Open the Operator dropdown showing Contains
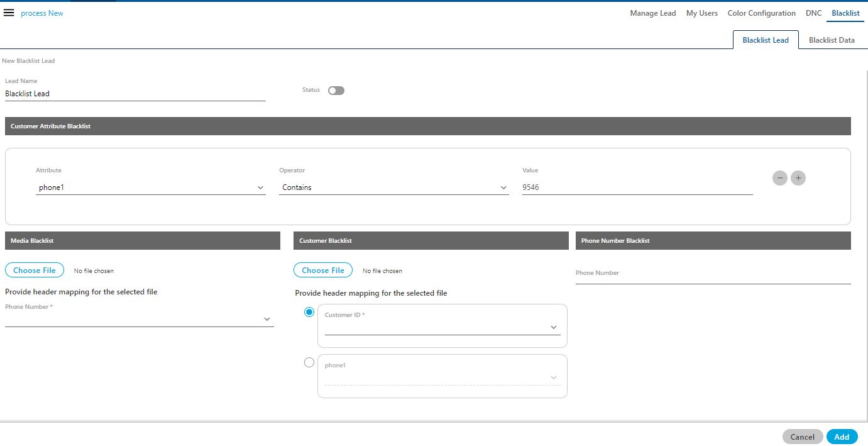The height and width of the screenshot is (446, 868). [x=393, y=187]
